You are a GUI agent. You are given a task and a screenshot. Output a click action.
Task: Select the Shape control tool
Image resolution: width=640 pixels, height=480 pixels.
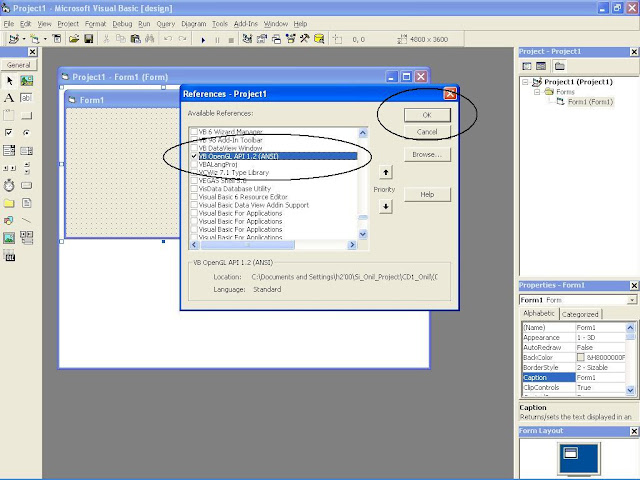tap(9, 220)
